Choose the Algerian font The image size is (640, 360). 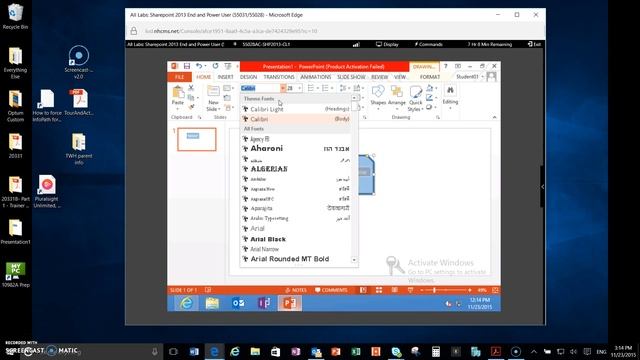[x=296, y=169]
